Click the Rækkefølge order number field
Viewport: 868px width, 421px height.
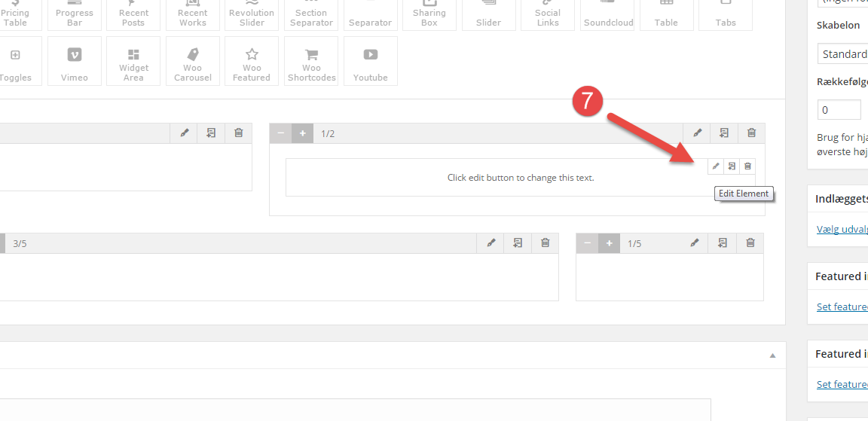(x=839, y=109)
